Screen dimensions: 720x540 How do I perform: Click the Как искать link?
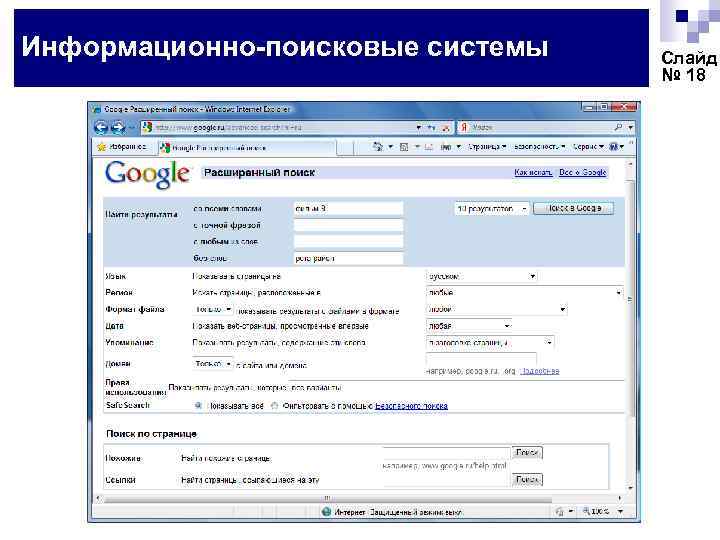533,173
